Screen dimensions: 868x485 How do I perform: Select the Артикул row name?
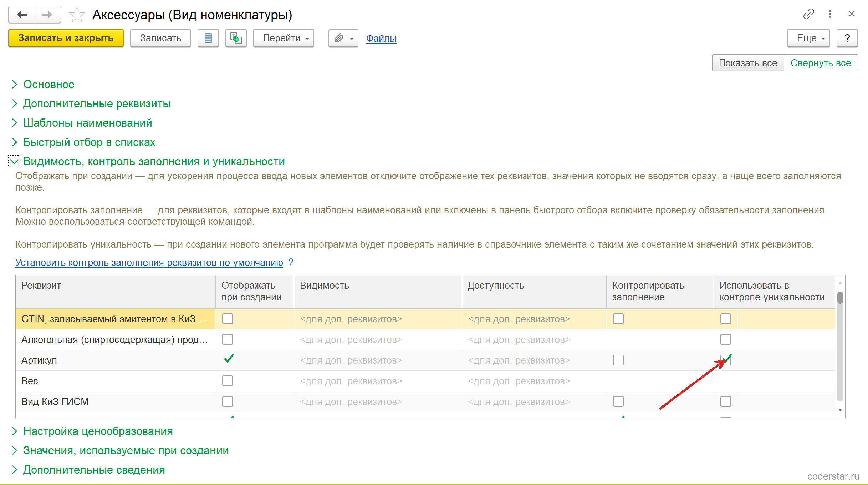[116, 360]
